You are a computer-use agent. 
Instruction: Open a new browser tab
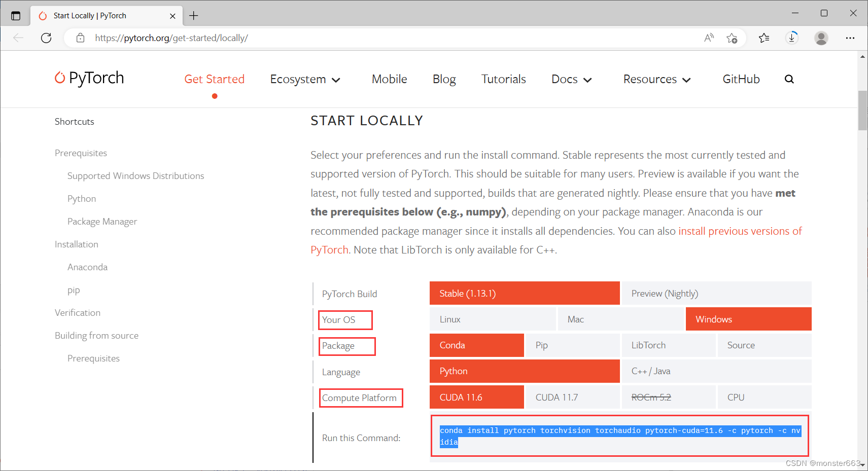tap(194, 16)
